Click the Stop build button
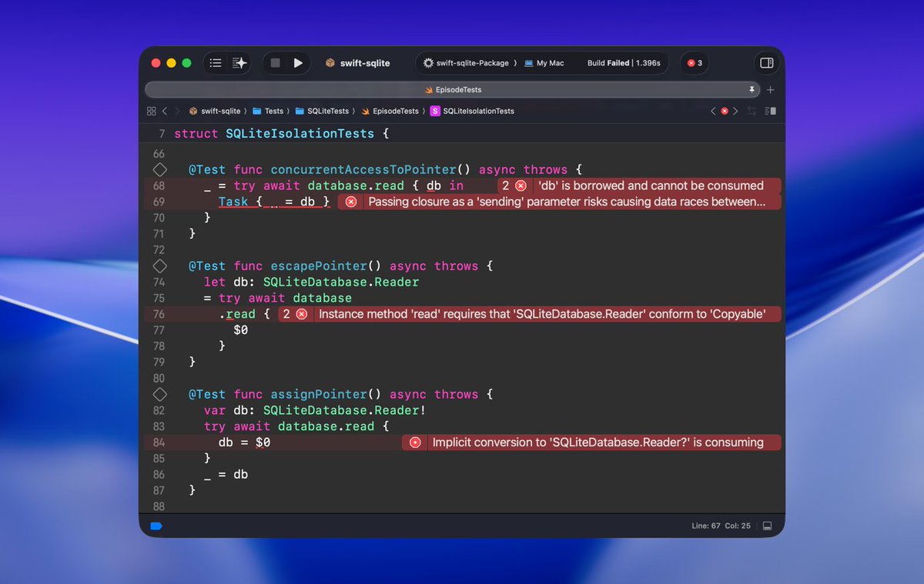The width and height of the screenshot is (924, 584). (x=275, y=63)
